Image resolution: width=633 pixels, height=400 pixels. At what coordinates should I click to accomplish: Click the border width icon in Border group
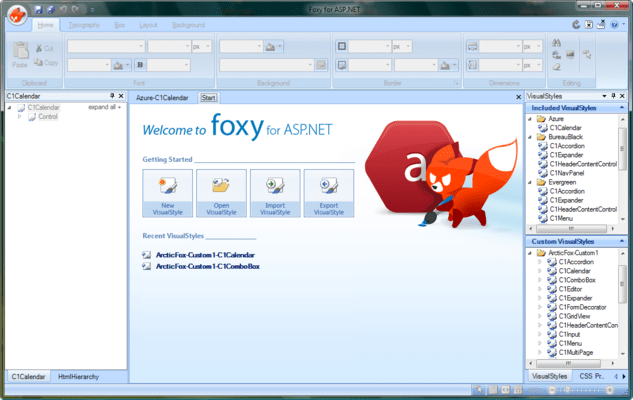(x=342, y=46)
